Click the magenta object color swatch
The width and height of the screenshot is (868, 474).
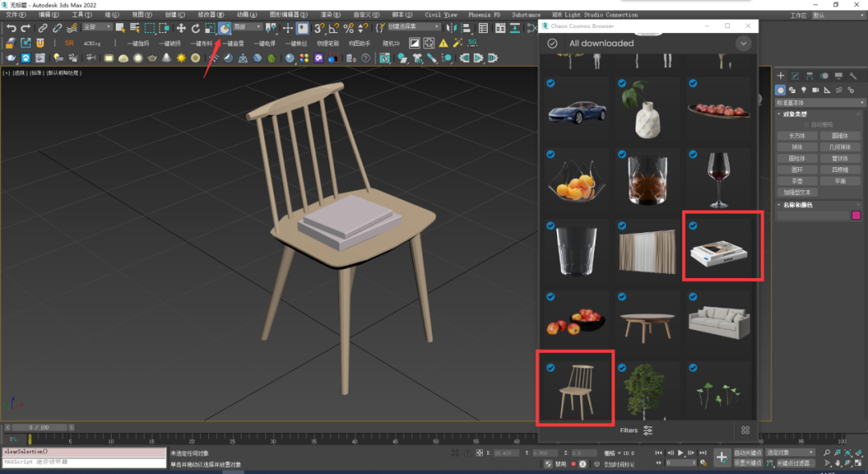[856, 215]
